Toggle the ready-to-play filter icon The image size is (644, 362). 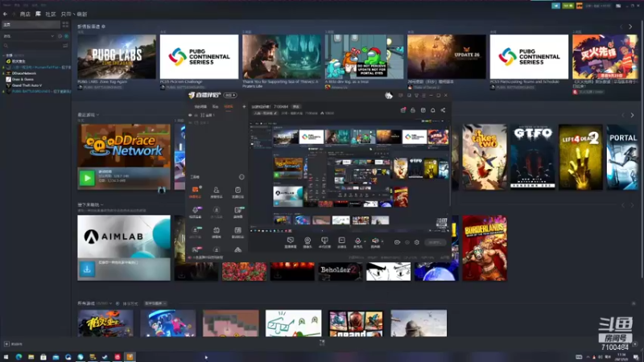coord(66,36)
